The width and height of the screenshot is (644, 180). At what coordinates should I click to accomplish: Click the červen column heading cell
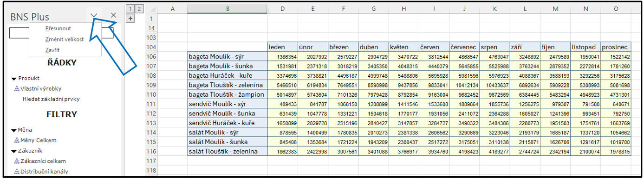434,47
